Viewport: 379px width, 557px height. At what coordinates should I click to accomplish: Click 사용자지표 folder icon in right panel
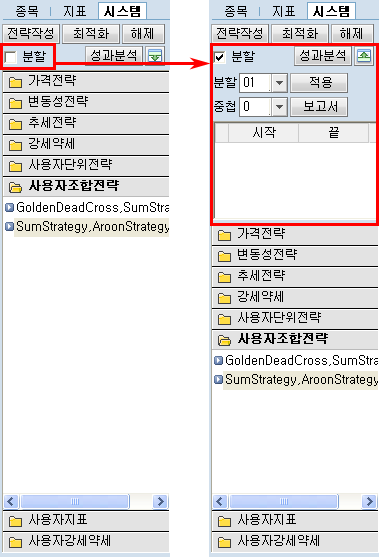[x=224, y=521]
